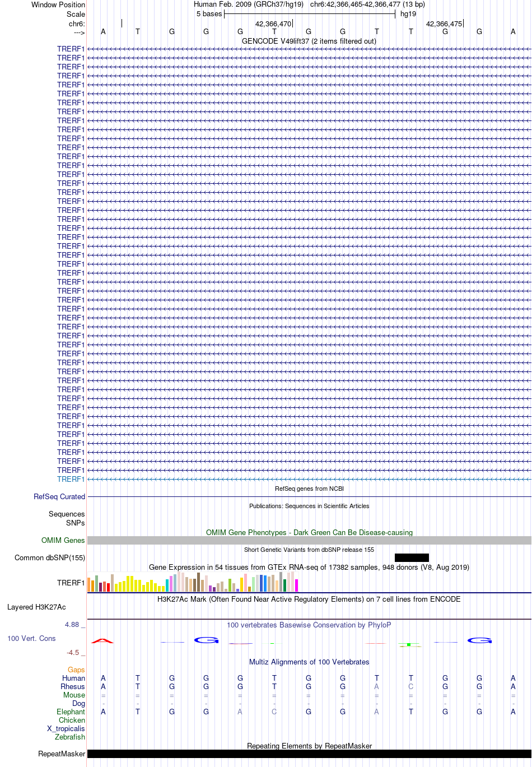Select the Zebrafish alignment row label

(x=70, y=737)
